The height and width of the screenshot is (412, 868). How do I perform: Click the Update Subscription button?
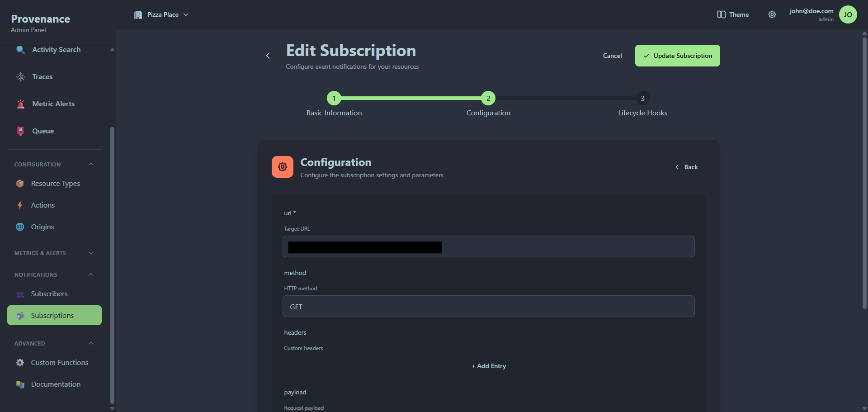click(x=677, y=55)
